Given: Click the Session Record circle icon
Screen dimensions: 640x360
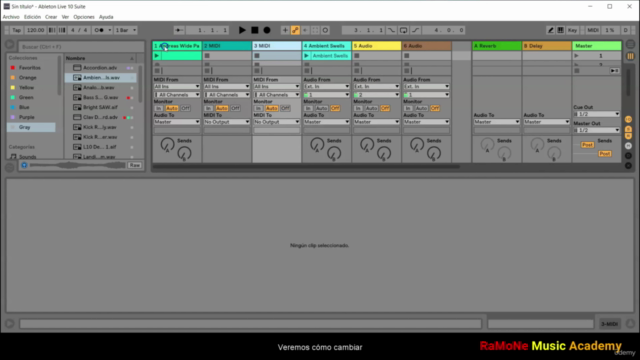Looking at the screenshot, I should point(325,30).
